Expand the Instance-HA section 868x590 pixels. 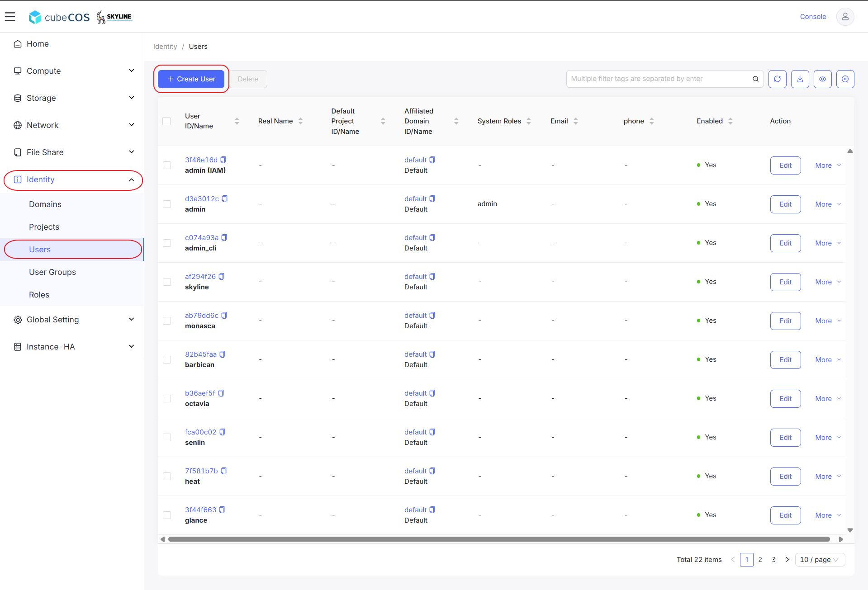tap(72, 347)
